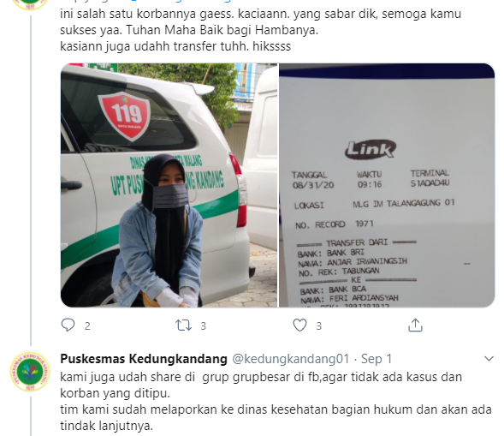Like the tweet with the heart icon
The width and height of the screenshot is (504, 436).
coord(299,325)
